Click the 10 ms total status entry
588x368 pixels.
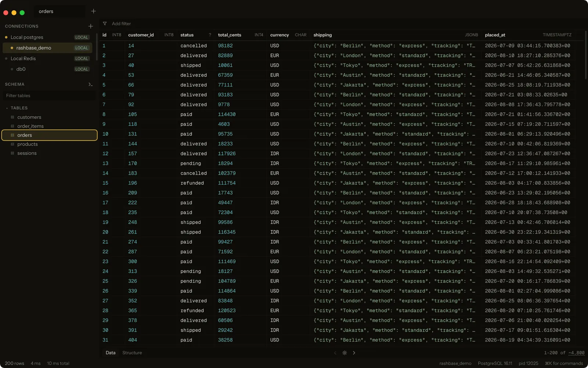pos(58,364)
